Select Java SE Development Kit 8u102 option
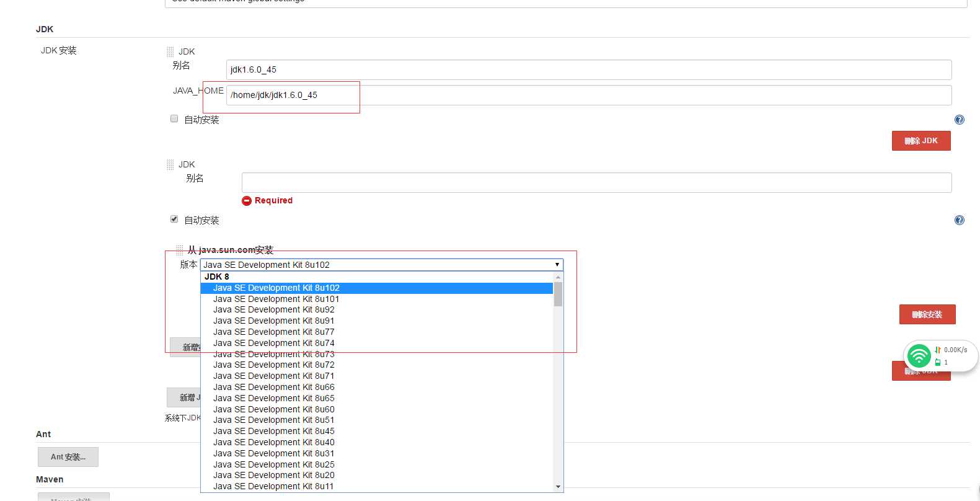The image size is (980, 501). [x=377, y=288]
